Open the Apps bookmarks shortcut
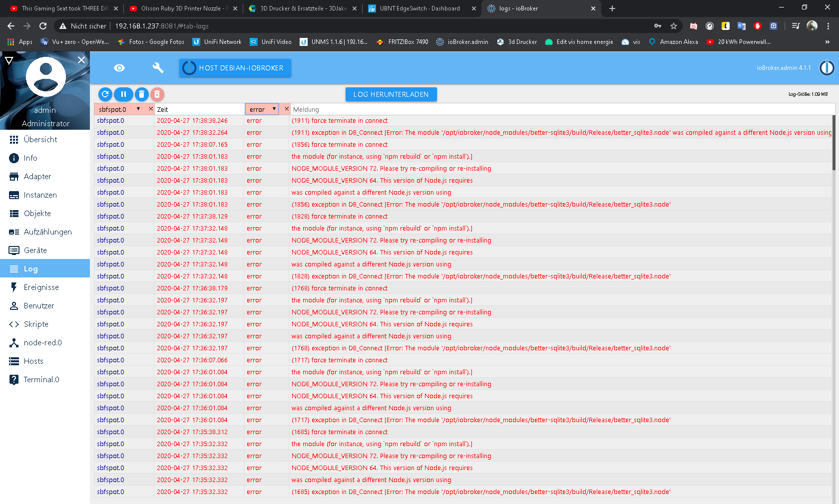This screenshot has width=839, height=504. tap(20, 42)
